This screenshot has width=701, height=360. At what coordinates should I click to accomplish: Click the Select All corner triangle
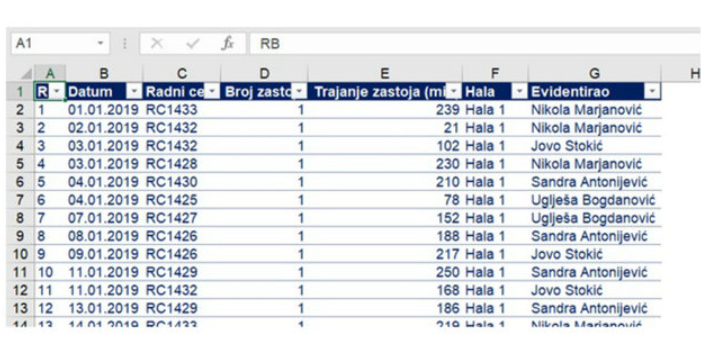tap(26, 74)
